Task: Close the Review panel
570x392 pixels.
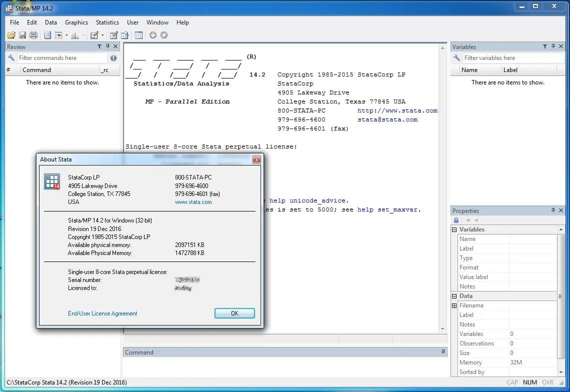Action: point(115,46)
